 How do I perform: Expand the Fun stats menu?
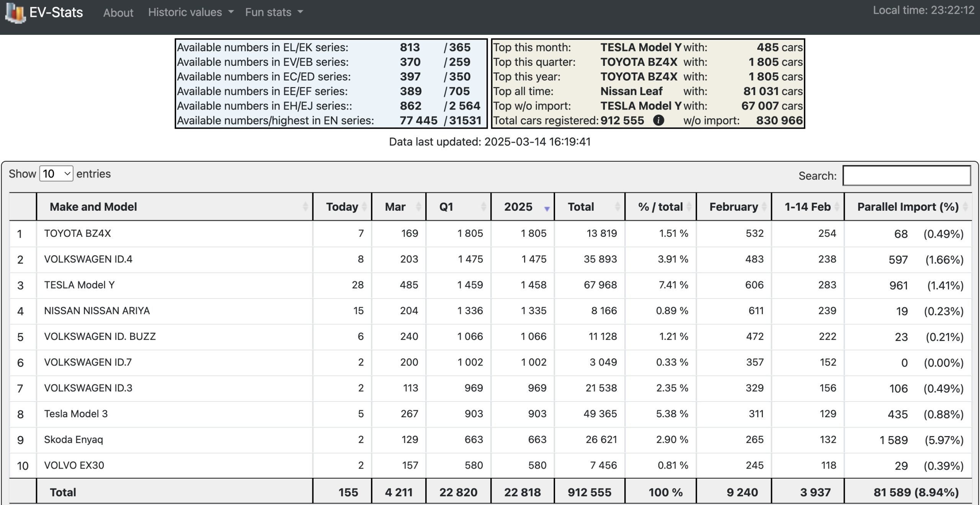[274, 12]
